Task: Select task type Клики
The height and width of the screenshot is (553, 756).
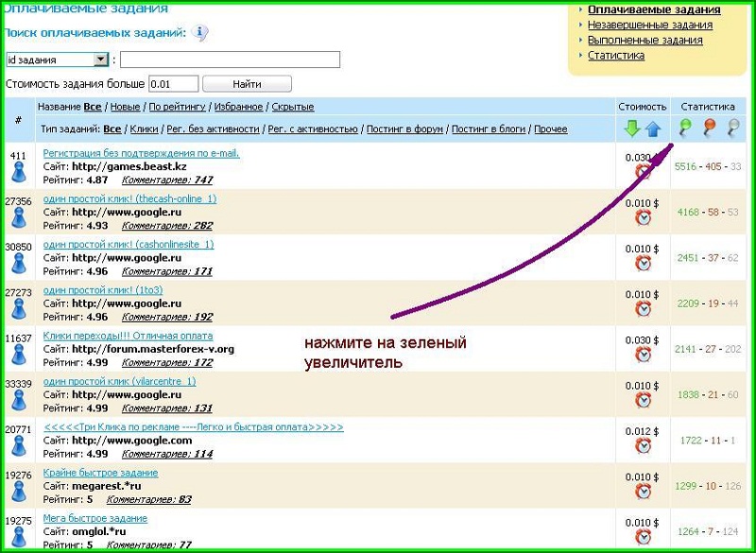Action: (x=144, y=129)
